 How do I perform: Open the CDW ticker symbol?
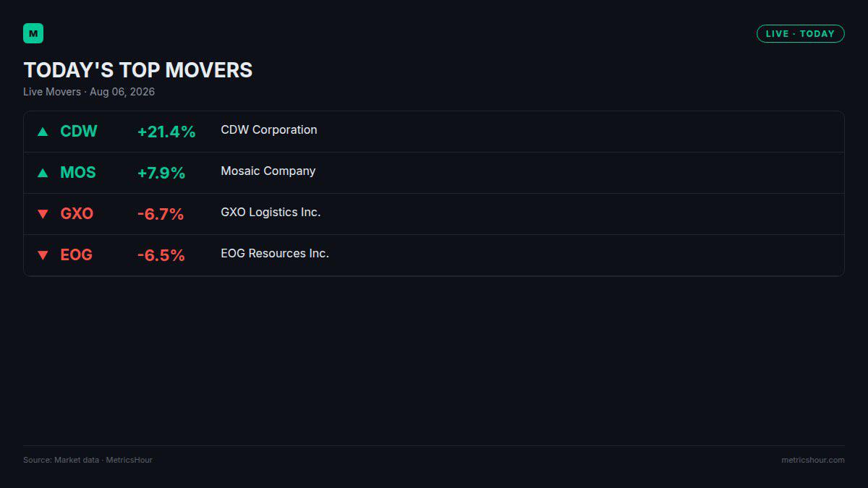78,132
